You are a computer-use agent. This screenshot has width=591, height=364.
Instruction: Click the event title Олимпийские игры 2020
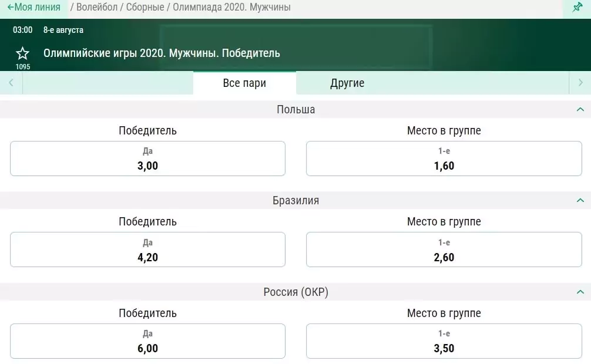click(162, 53)
